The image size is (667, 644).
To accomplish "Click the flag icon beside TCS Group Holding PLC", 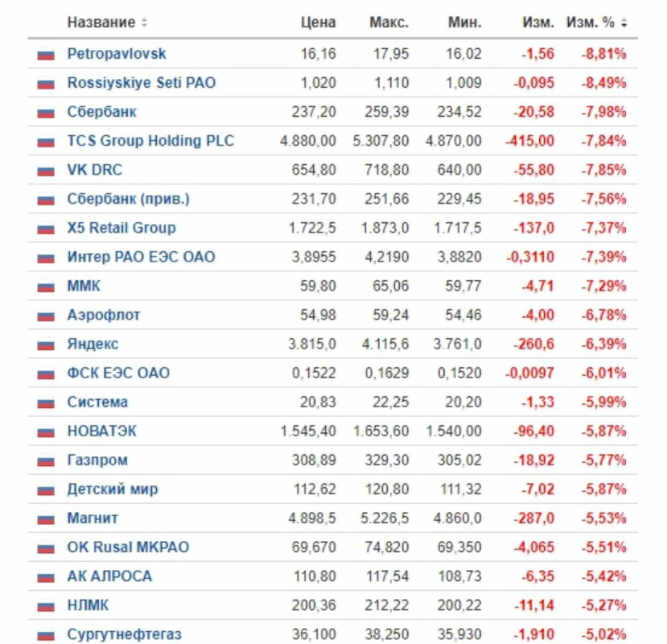I will coord(45,142).
